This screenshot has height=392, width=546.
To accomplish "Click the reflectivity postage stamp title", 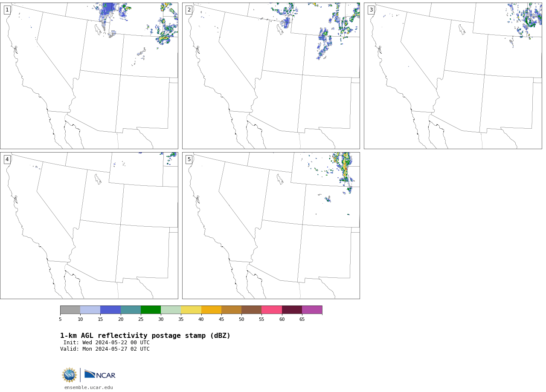I will [x=145, y=336].
